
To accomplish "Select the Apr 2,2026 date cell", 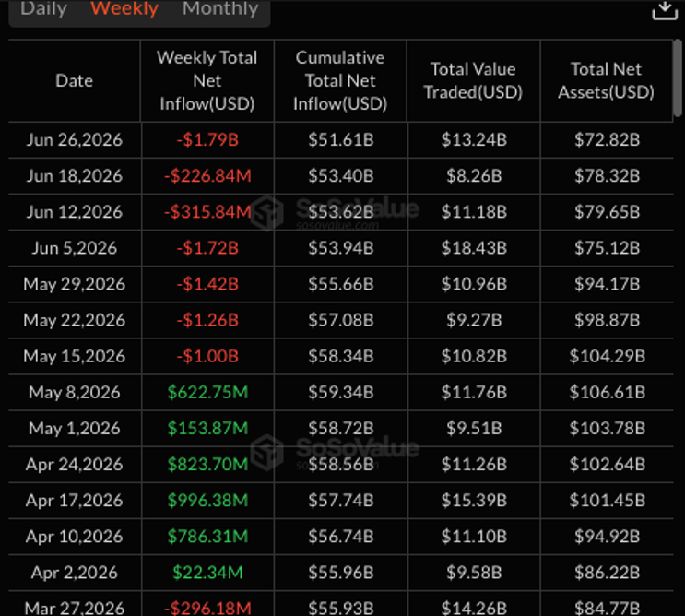I will pos(75,573).
